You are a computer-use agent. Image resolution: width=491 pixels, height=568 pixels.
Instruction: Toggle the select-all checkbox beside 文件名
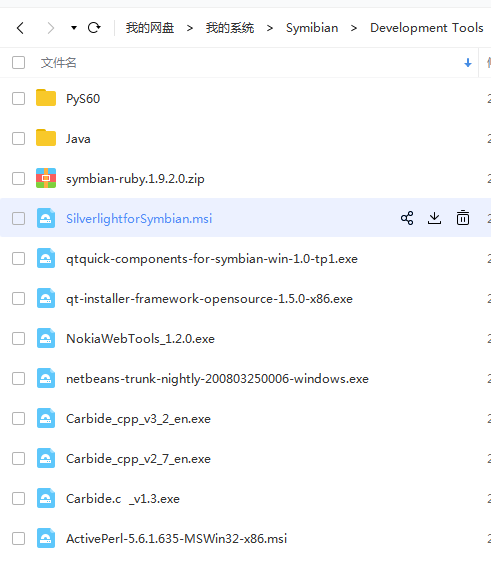pos(18,62)
